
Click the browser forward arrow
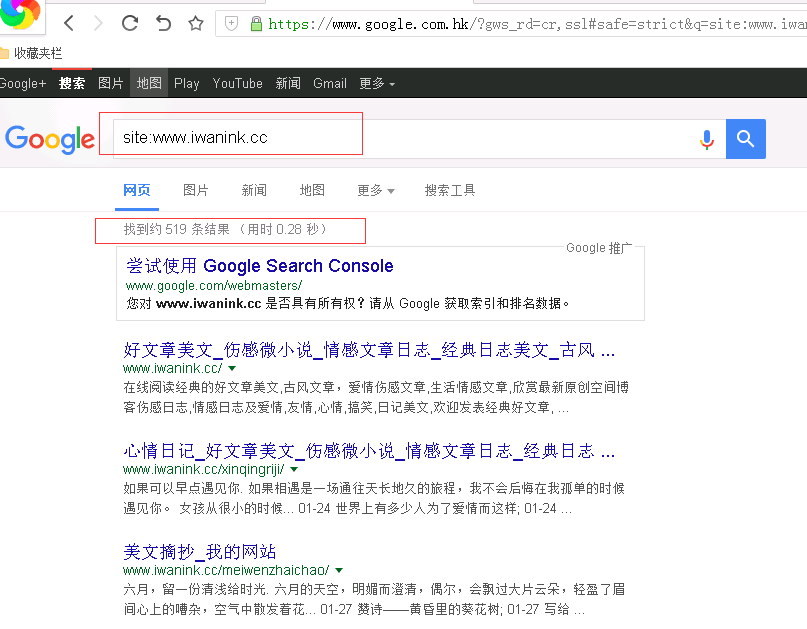click(98, 23)
